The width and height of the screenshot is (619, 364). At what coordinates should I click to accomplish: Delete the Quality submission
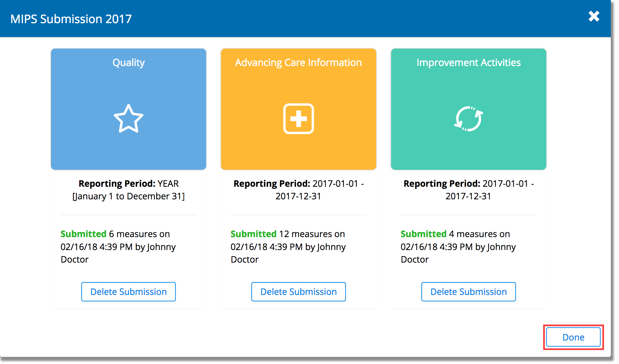[128, 292]
